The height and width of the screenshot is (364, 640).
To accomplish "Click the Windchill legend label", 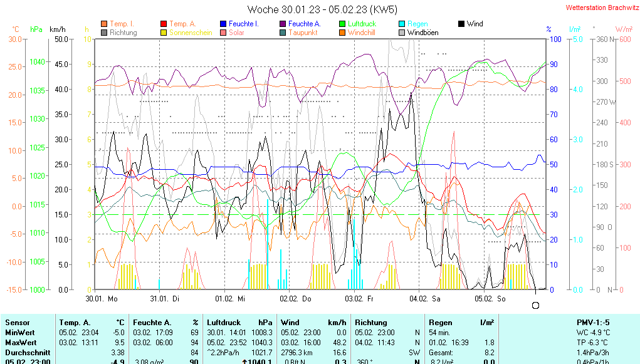I will (x=361, y=33).
